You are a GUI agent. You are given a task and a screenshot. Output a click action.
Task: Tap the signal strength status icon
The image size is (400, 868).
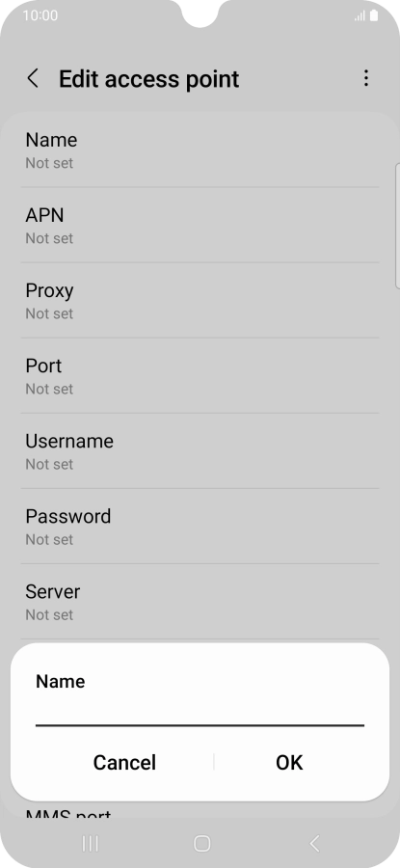(360, 15)
